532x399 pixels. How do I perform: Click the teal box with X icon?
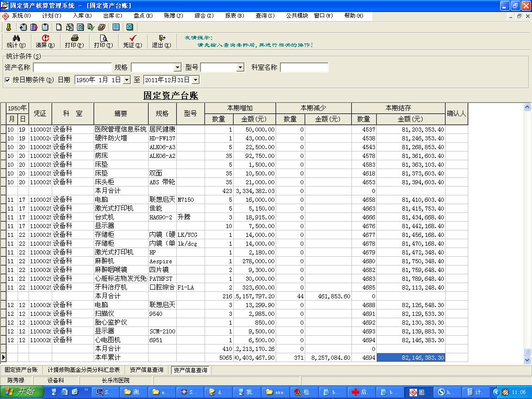pyautogui.click(x=130, y=27)
